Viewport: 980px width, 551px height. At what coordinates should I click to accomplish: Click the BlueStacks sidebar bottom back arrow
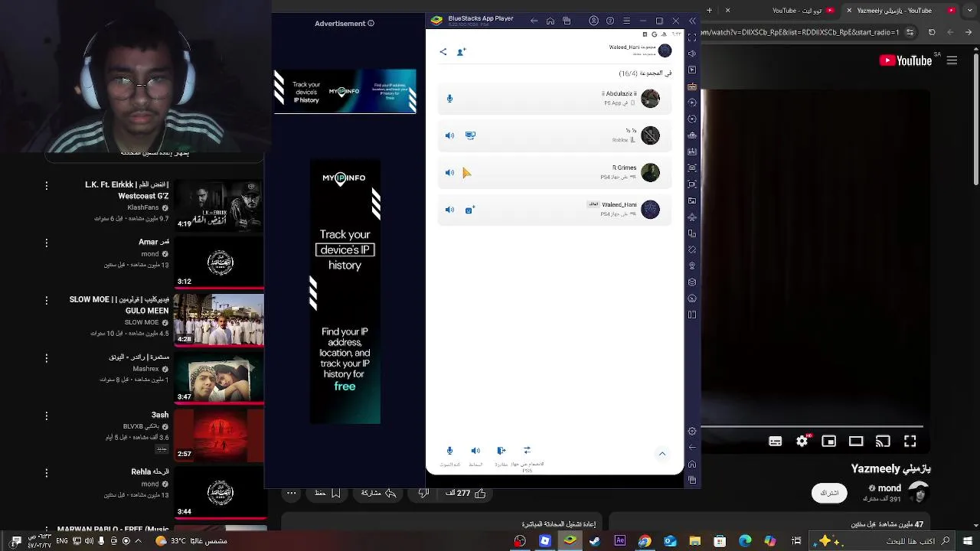coord(692,447)
